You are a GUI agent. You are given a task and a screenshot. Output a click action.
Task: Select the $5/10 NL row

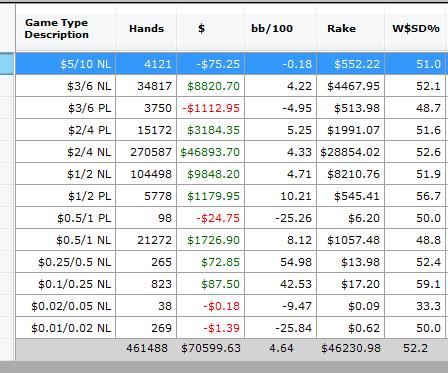[231, 64]
